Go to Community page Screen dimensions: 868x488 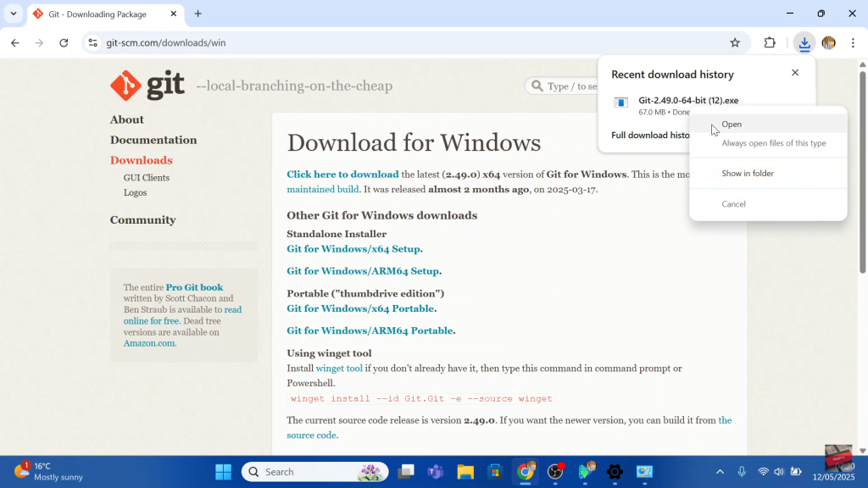(x=142, y=219)
